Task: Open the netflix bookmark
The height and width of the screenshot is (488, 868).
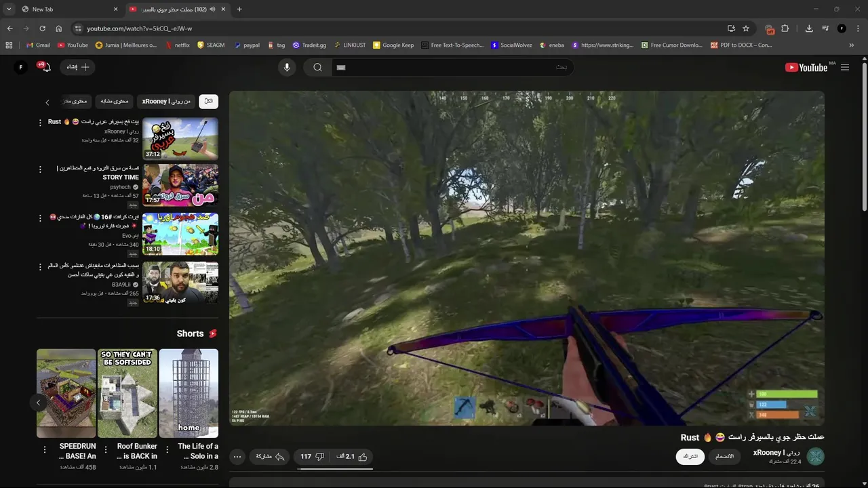Action: pyautogui.click(x=178, y=45)
